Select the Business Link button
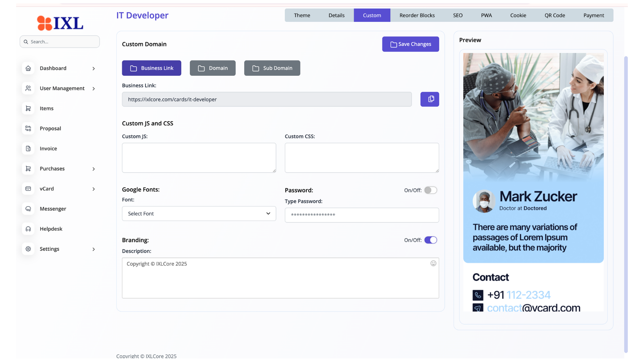The height and width of the screenshot is (362, 644). pyautogui.click(x=152, y=68)
